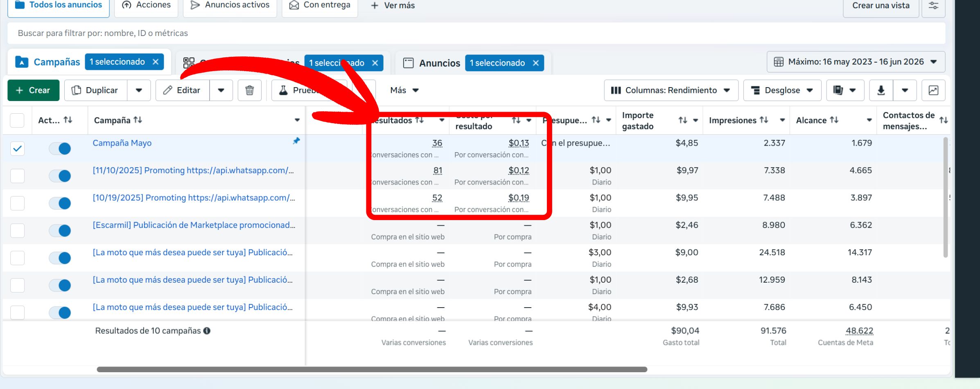
Task: Click the vertical table scrollbar
Action: [946, 197]
